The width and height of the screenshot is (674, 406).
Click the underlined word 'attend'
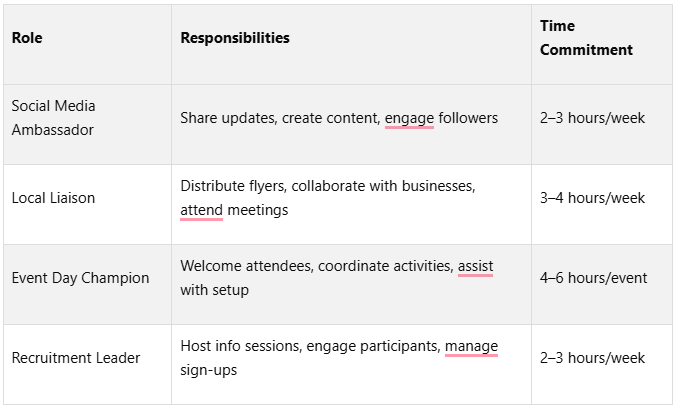[201, 210]
